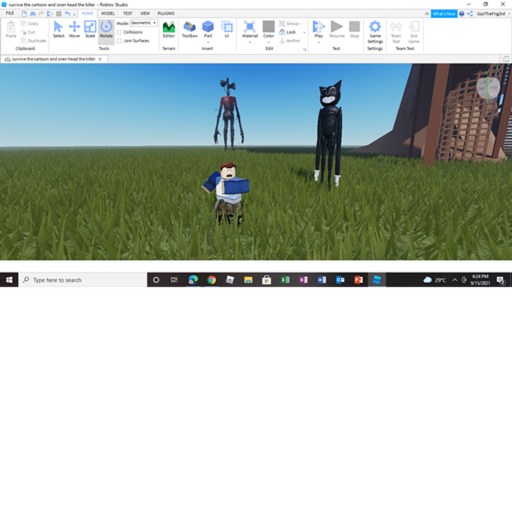Open the Toolbox panel
Viewport: 512px width, 512px height.
pos(190,29)
